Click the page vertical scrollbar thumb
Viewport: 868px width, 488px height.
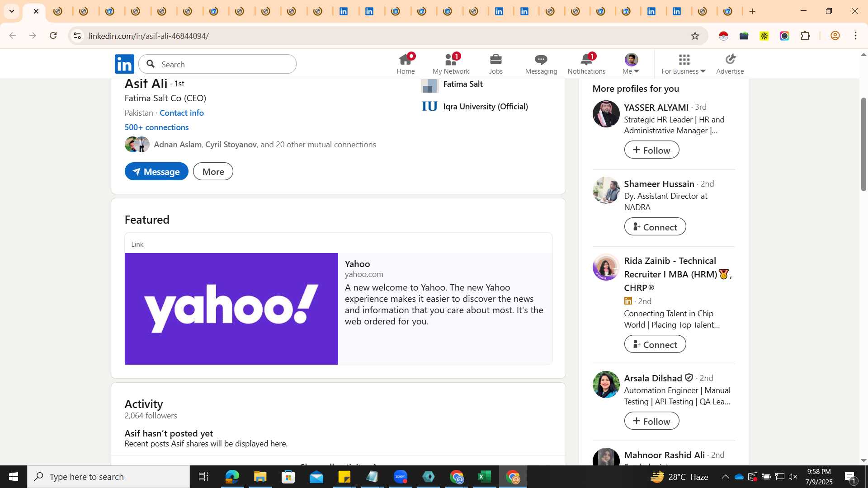pyautogui.click(x=863, y=145)
